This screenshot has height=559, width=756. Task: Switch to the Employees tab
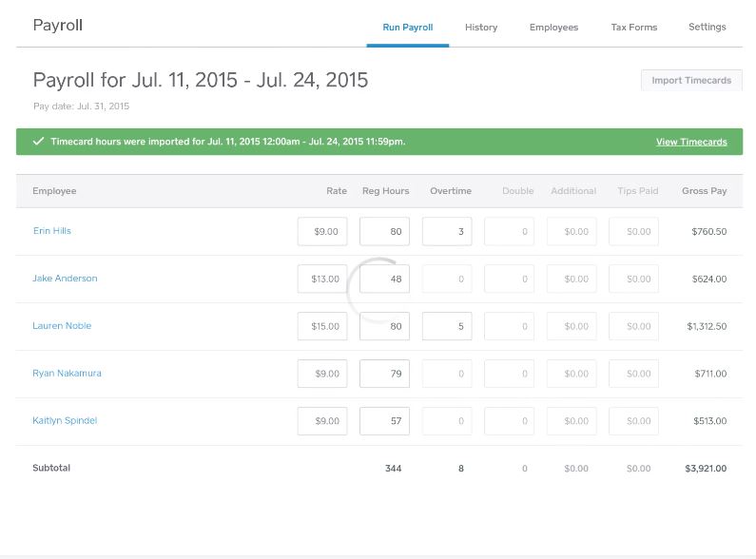pyautogui.click(x=553, y=28)
